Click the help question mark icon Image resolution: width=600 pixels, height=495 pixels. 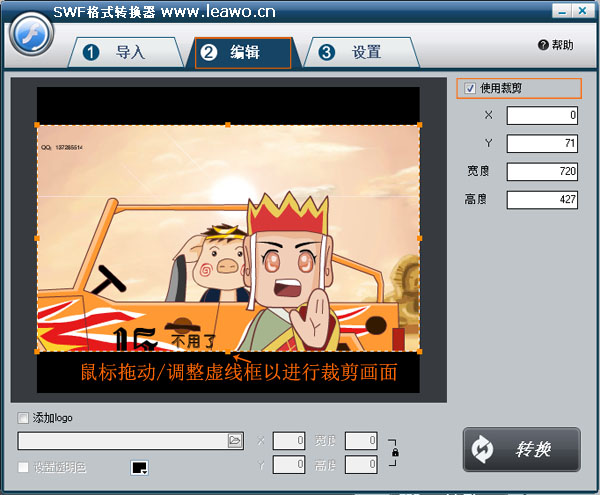point(543,45)
